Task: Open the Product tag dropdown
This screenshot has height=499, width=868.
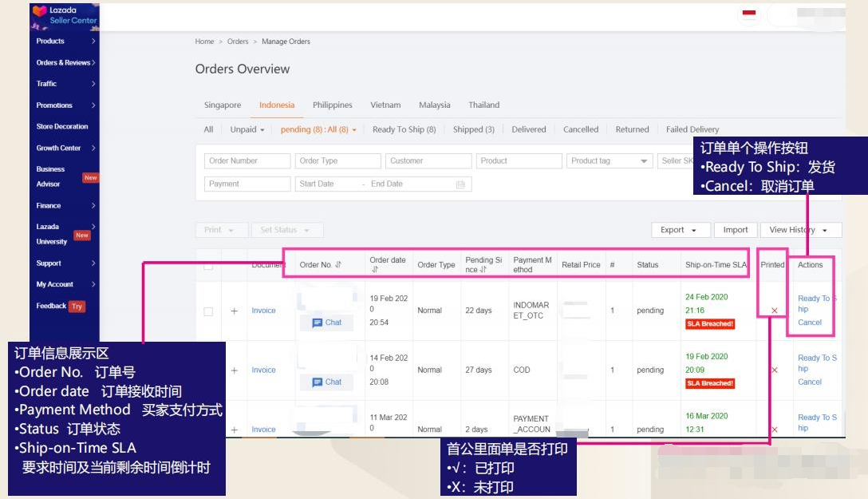Action: tap(610, 161)
